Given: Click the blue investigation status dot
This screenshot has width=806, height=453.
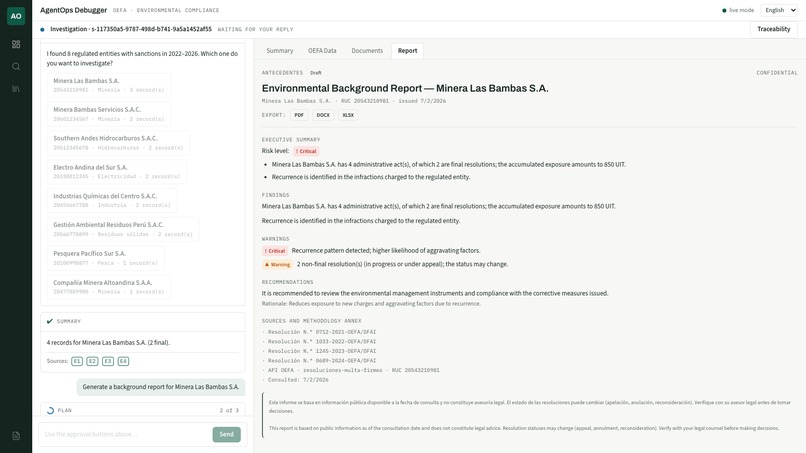Looking at the screenshot, I should [42, 29].
